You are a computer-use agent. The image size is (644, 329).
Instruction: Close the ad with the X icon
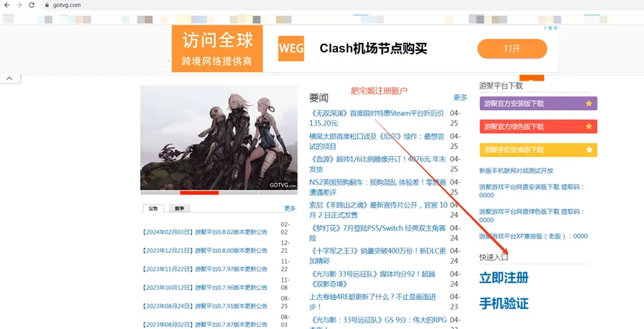tap(556, 28)
